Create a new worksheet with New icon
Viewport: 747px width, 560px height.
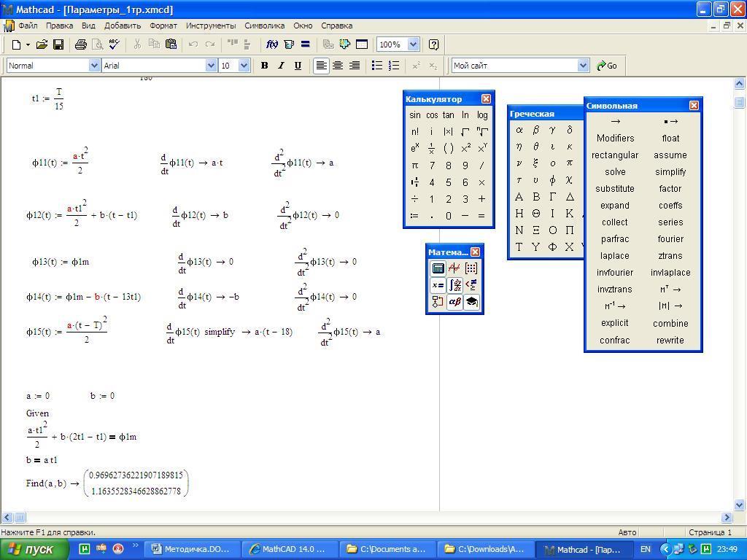[x=16, y=44]
